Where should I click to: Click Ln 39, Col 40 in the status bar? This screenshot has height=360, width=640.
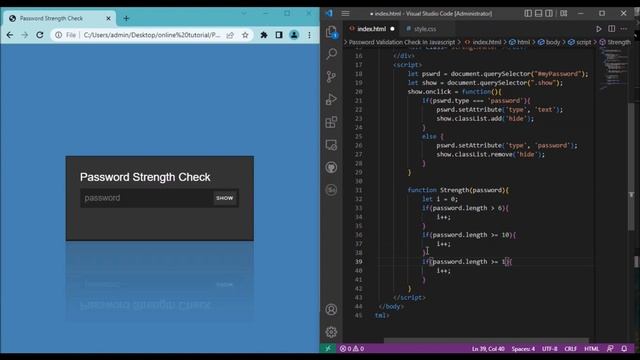point(488,349)
